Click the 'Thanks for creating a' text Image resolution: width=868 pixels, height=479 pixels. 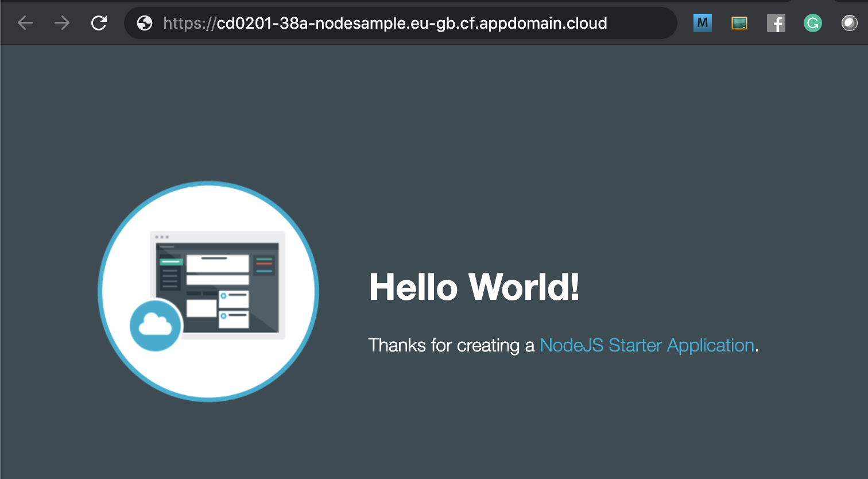pos(451,345)
